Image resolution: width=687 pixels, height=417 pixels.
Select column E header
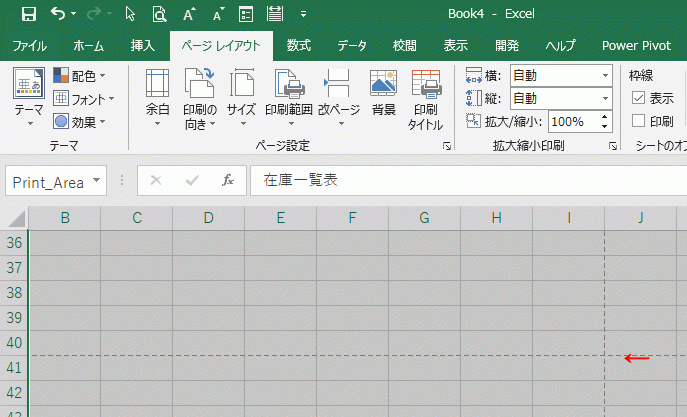(x=280, y=218)
